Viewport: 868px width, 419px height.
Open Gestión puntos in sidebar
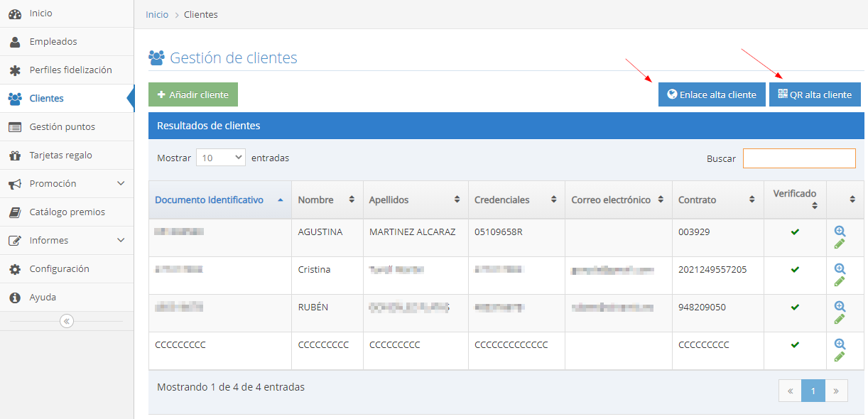tap(62, 127)
